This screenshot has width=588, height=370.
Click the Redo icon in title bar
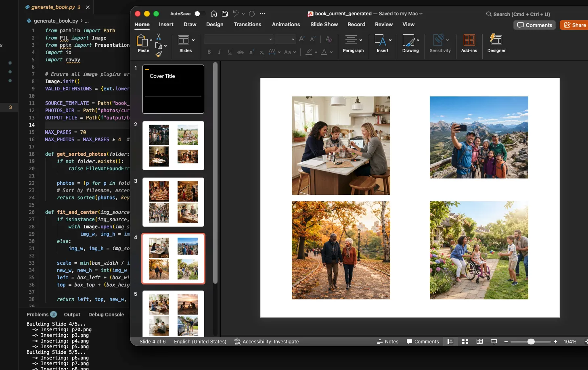click(x=252, y=14)
